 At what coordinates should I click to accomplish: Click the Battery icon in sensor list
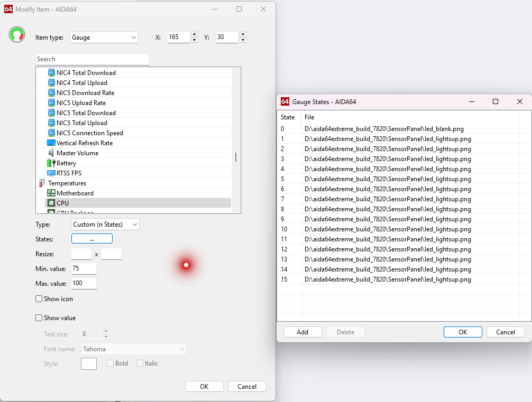[x=51, y=163]
